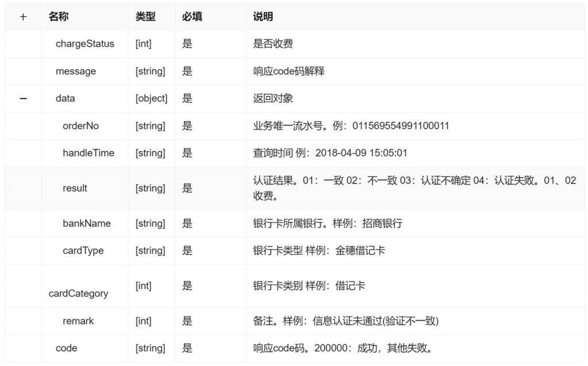Screen dimensions: 588x366
Task: Select the result field name
Action: point(75,188)
